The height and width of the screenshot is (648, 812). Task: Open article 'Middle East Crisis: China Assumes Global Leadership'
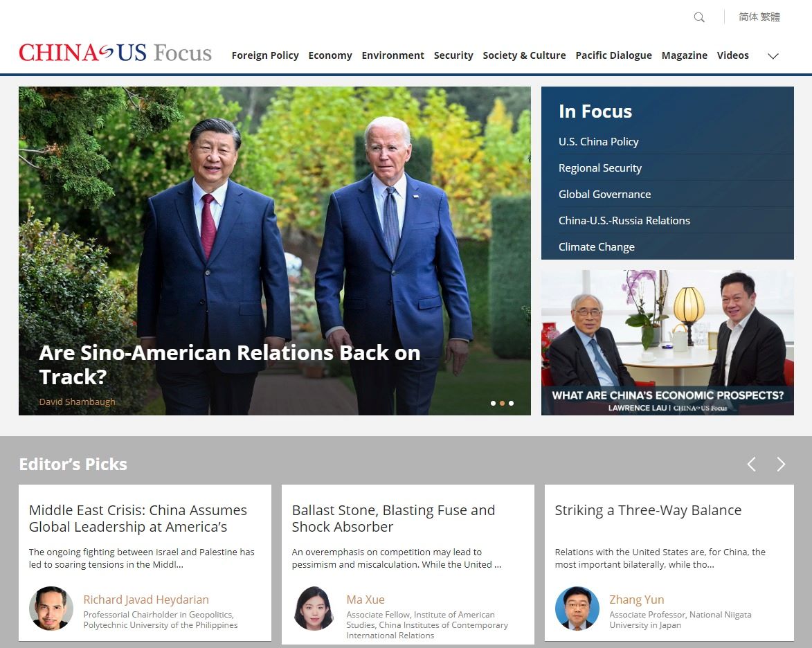138,519
